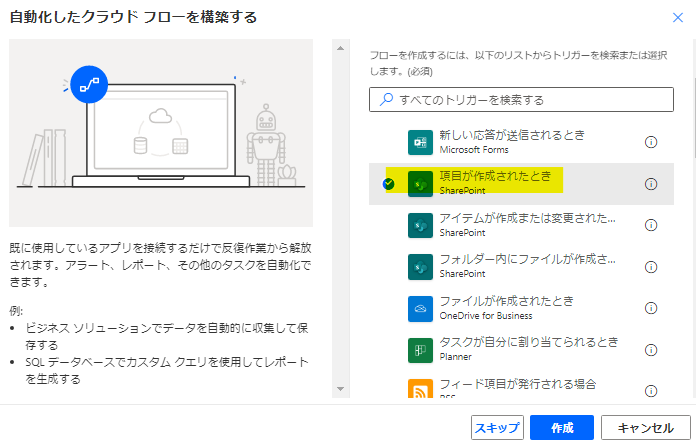
Task: Click the heading 自動化したクラウド フローを構築する
Action: tap(133, 17)
